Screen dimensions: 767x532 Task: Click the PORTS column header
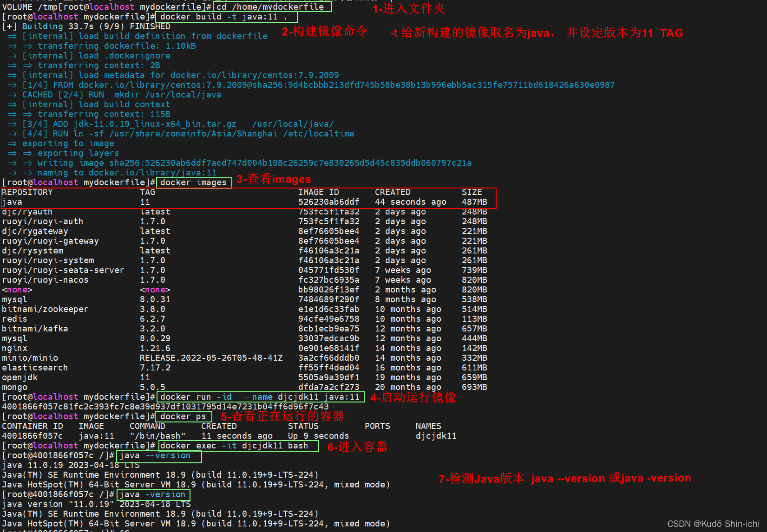click(x=377, y=426)
